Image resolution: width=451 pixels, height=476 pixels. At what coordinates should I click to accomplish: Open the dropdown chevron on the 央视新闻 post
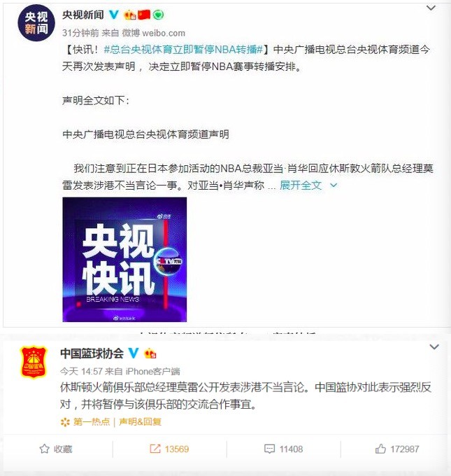431,8
